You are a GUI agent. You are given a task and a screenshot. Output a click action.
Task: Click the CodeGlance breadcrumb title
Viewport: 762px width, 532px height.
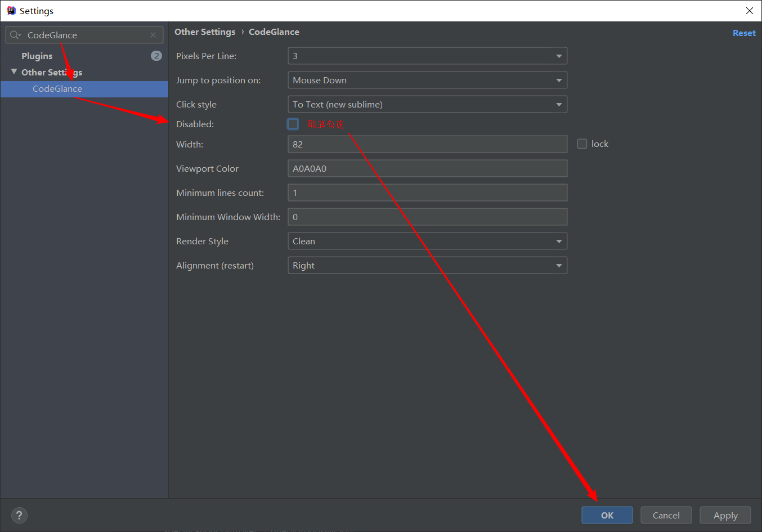pyautogui.click(x=274, y=32)
